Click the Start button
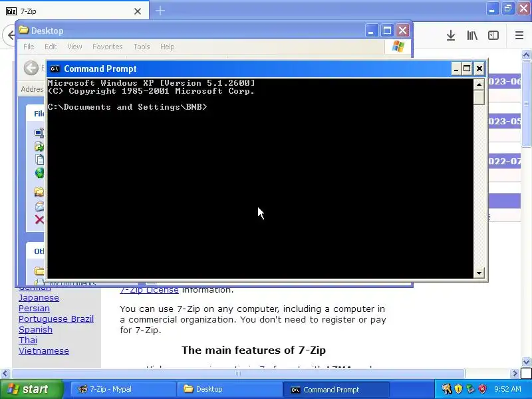 pos(31,389)
